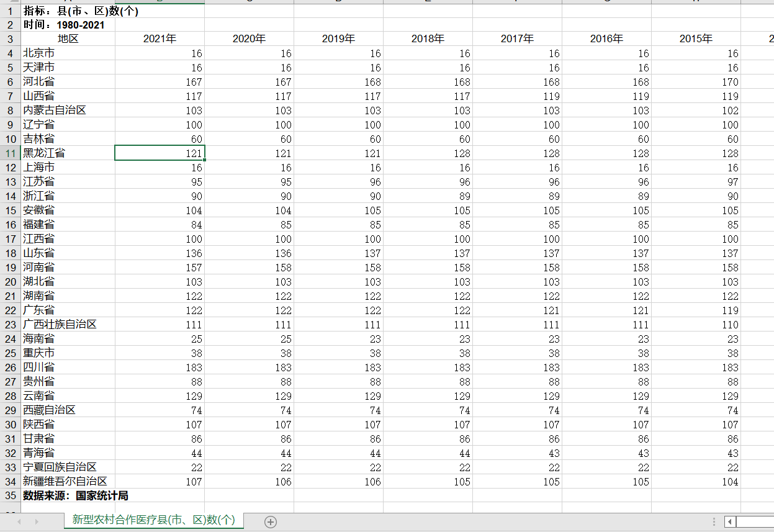The width and height of the screenshot is (774, 532).
Task: Go to previous sheet using left arrow
Action: pos(19,522)
